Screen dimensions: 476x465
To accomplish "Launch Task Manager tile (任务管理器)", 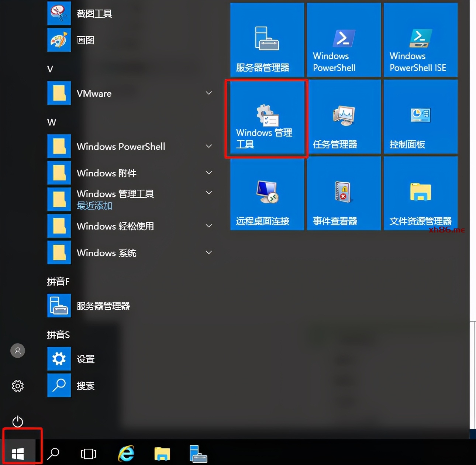I will [x=344, y=117].
